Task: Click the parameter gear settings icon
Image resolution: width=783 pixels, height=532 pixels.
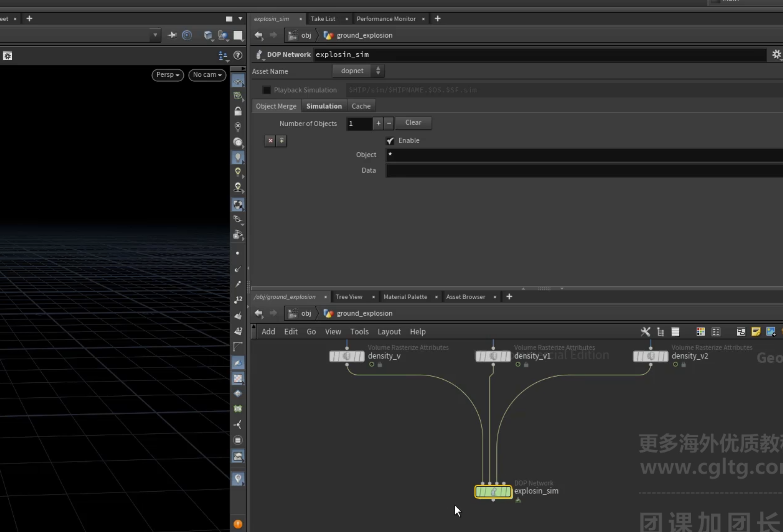Action: [x=776, y=54]
